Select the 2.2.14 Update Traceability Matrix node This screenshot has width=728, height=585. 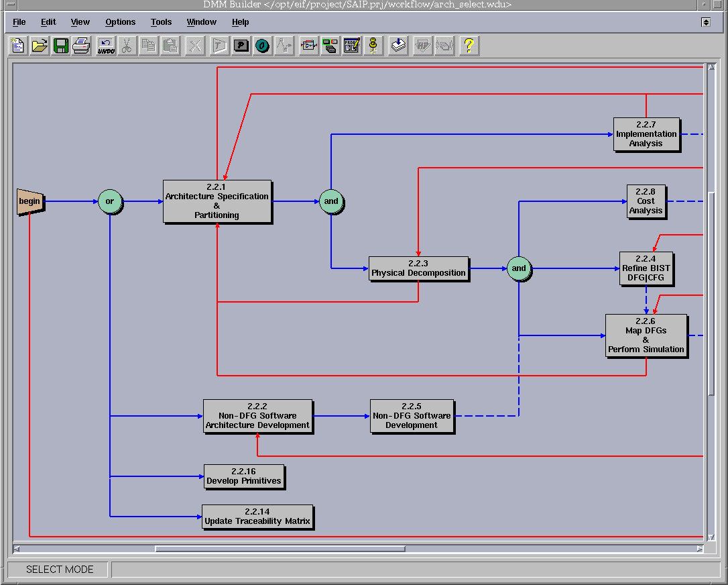click(257, 517)
